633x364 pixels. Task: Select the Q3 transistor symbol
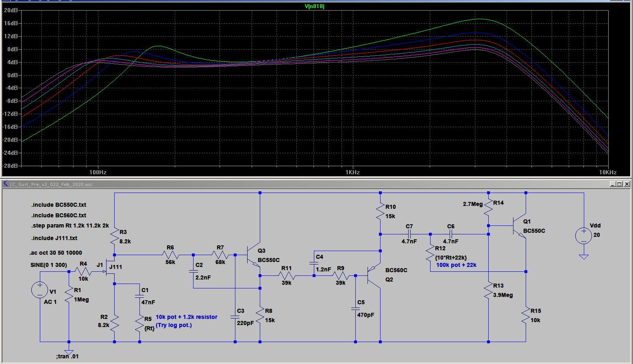coord(254,255)
